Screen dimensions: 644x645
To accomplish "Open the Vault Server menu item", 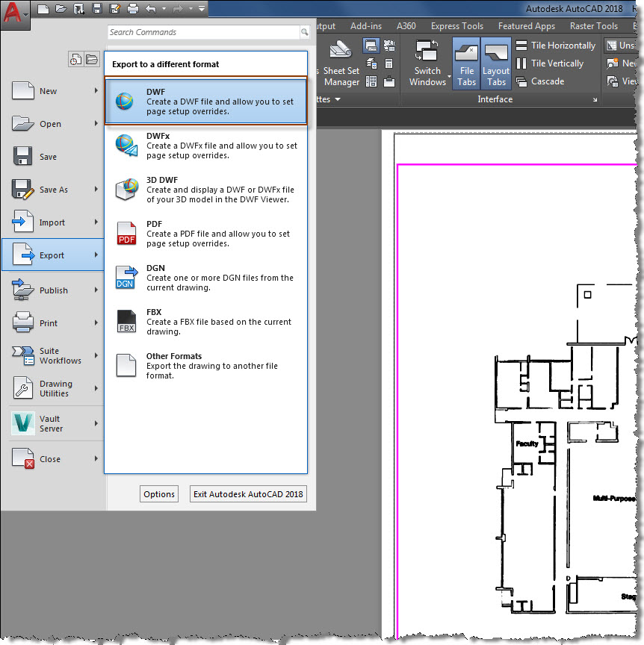I will pos(52,423).
